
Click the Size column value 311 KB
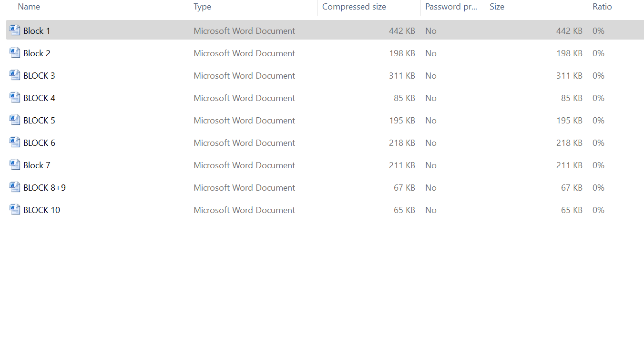569,76
